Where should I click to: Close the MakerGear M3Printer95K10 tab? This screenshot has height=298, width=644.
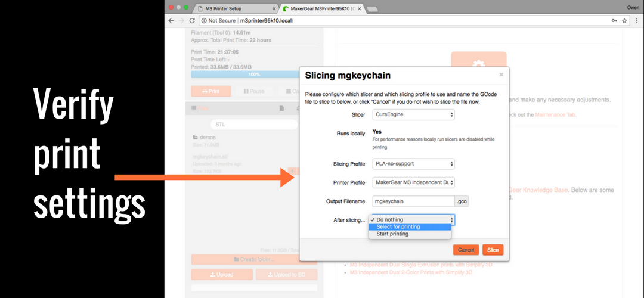354,8
